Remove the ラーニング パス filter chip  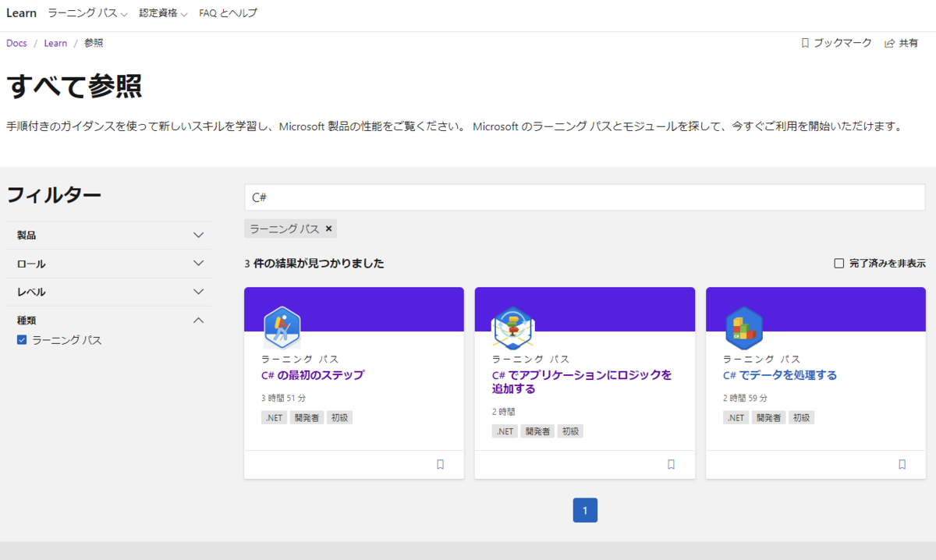click(328, 229)
